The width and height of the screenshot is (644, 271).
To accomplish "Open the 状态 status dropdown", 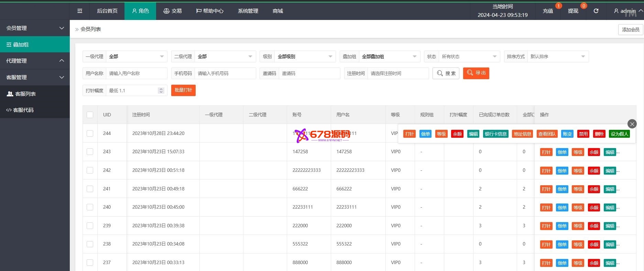I will (x=468, y=56).
